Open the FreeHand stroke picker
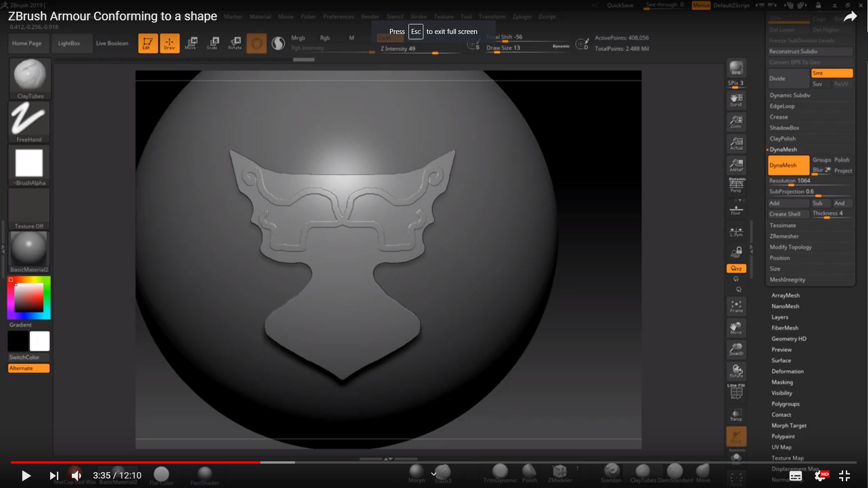This screenshot has width=868, height=488. pos(29,122)
